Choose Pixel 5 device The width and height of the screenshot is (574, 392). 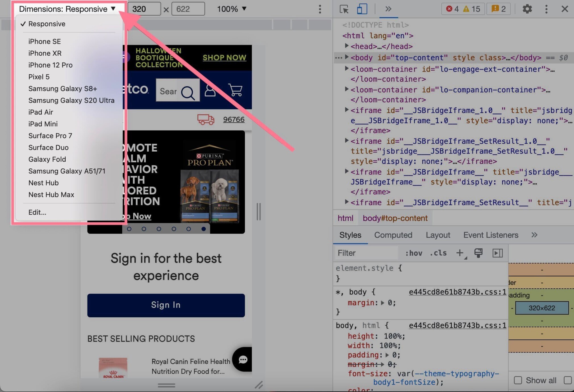coord(39,77)
